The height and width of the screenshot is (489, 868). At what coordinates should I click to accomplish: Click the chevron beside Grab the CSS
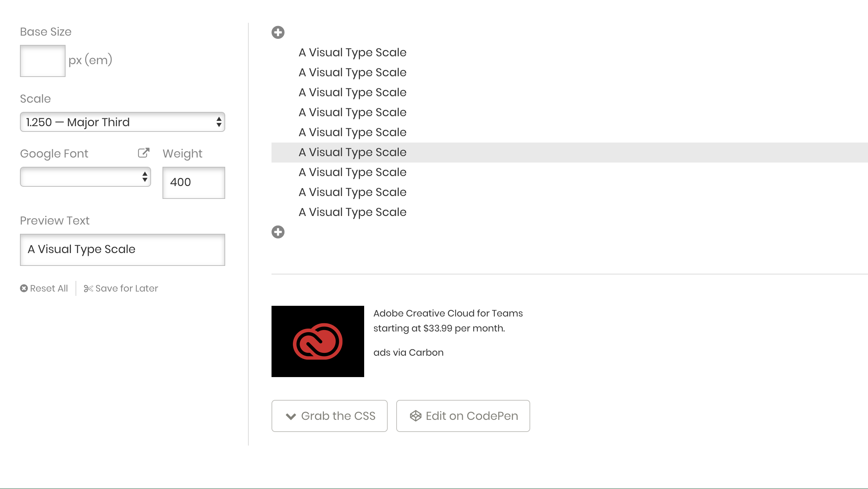pos(291,416)
